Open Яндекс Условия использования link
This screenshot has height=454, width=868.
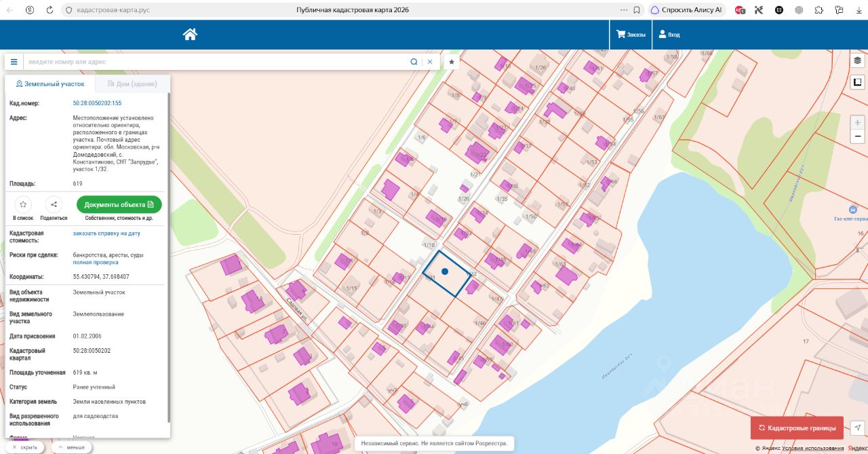812,449
